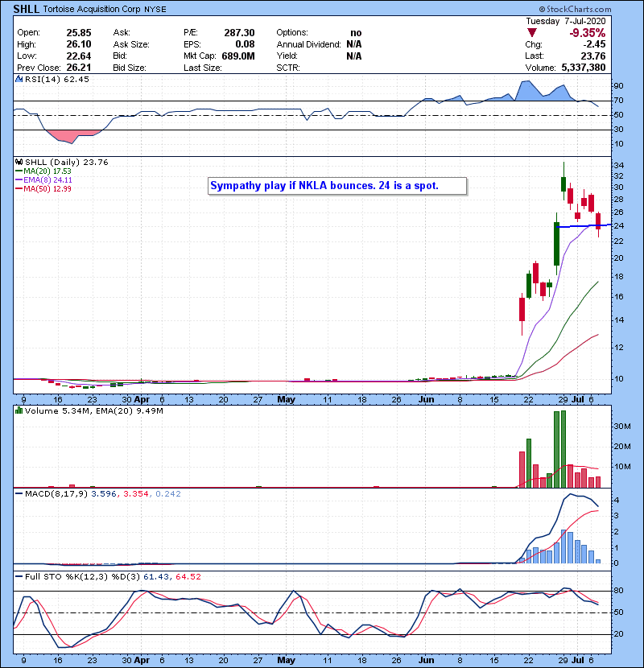Screen dimensions: 644x668
Task: Click the MACD legend line marker
Action: pyautogui.click(x=19, y=494)
